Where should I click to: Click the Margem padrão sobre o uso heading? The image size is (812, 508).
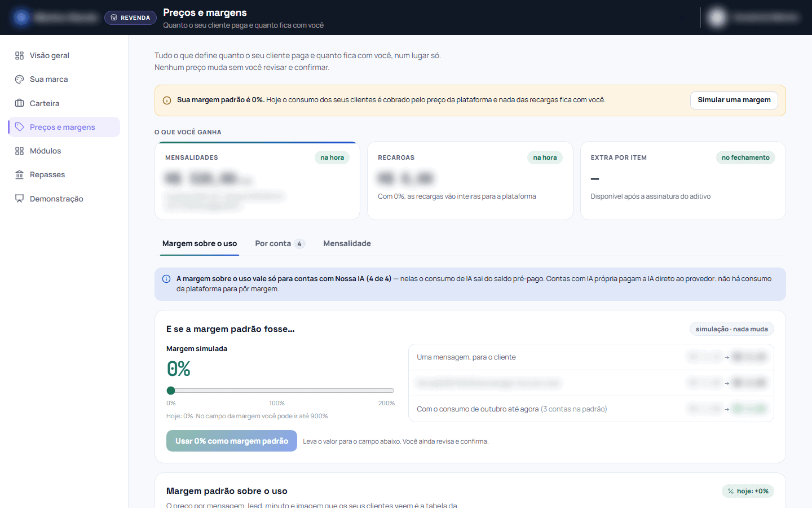pos(227,491)
